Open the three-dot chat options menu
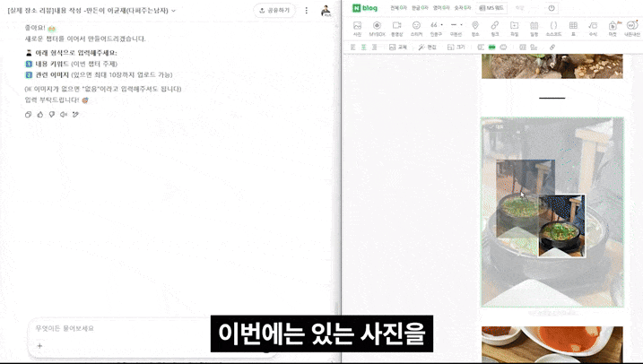The width and height of the screenshot is (643, 364). point(306,11)
